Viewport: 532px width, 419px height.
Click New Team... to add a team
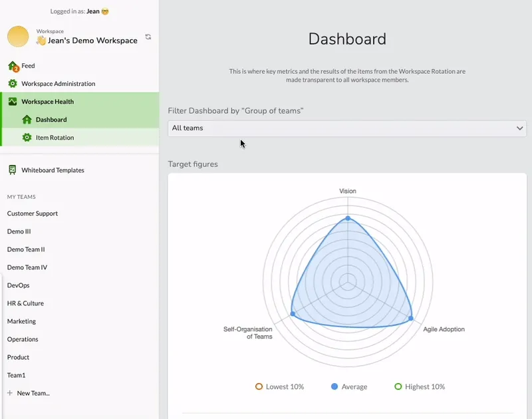[33, 393]
